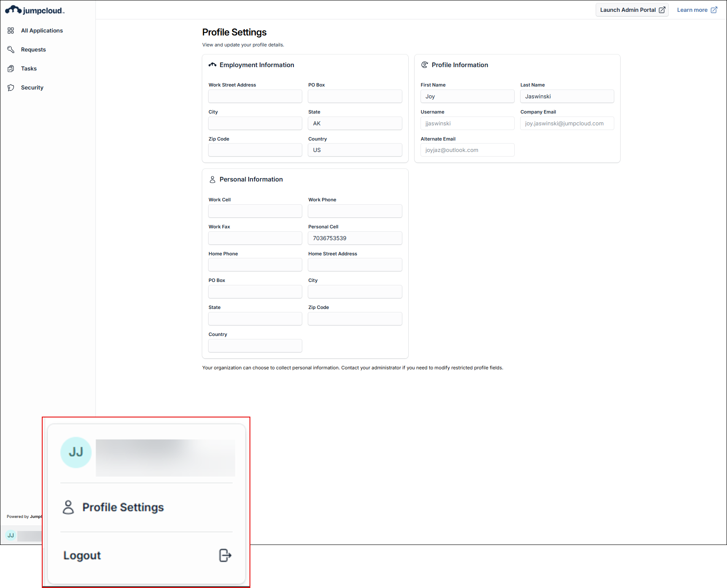The width and height of the screenshot is (727, 588).
Task: Click the Work Street Address field
Action: (x=255, y=96)
